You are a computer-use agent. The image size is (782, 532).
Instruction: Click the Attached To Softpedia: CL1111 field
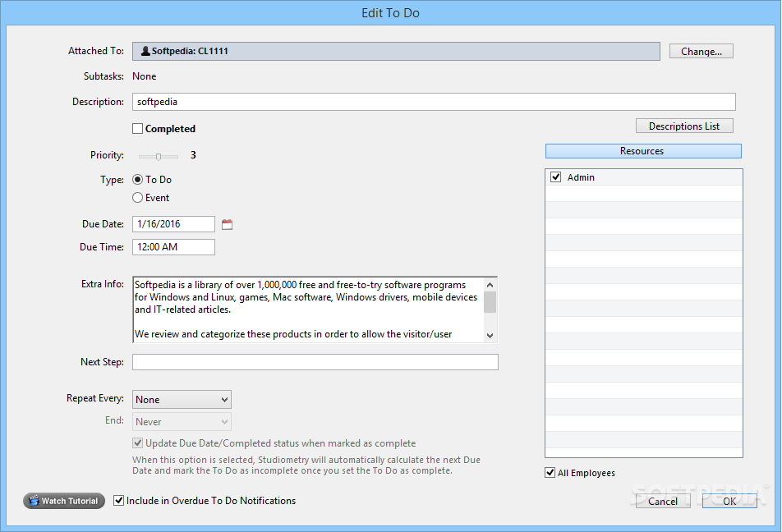click(x=396, y=52)
